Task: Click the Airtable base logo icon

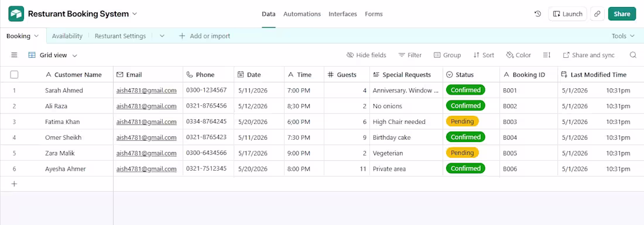Action: pyautogui.click(x=16, y=14)
